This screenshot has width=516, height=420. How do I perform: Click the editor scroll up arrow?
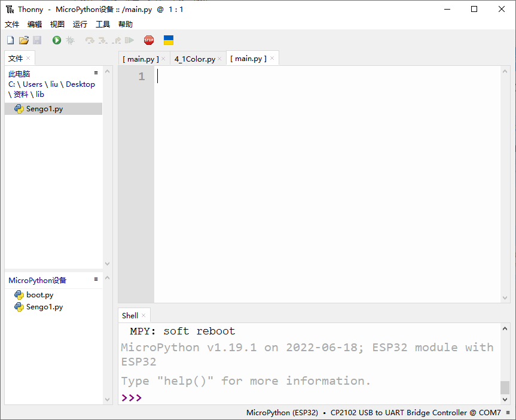click(505, 71)
